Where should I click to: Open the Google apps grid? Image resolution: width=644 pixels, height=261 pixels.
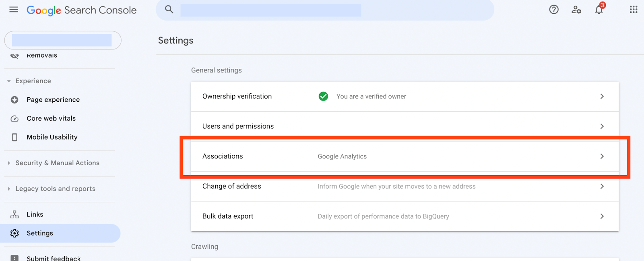tap(634, 10)
